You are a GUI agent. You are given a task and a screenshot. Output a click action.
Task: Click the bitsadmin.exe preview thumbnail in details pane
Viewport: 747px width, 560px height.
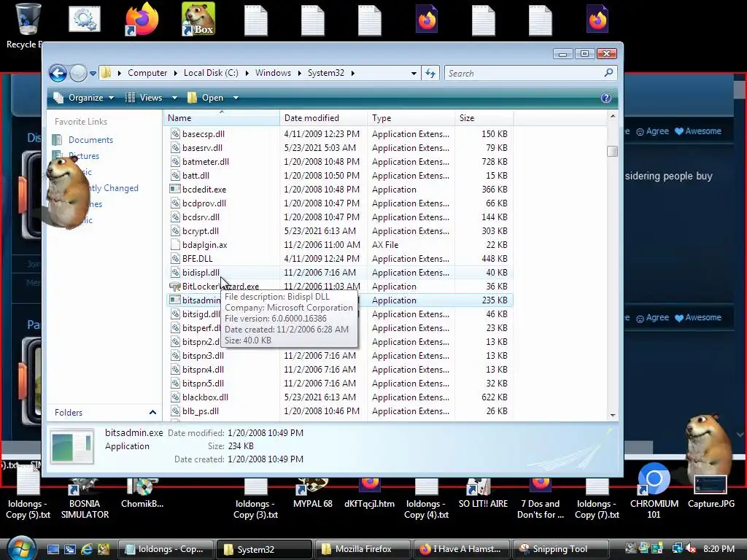coord(72,446)
